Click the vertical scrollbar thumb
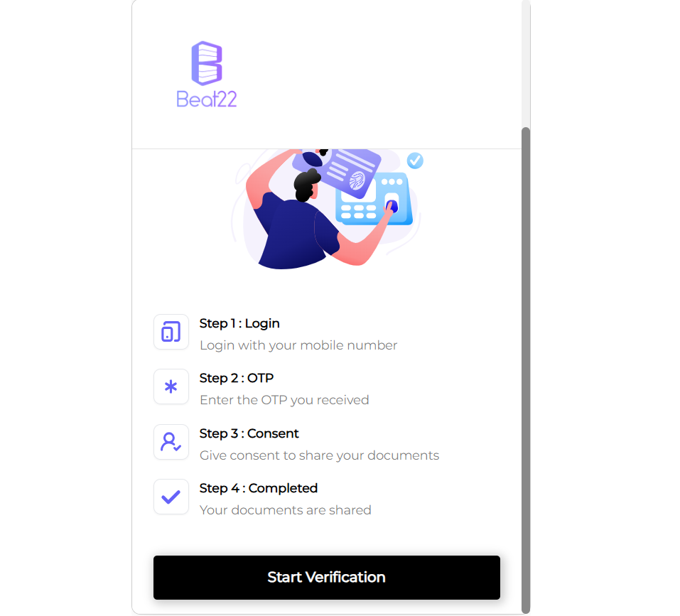 click(x=526, y=371)
